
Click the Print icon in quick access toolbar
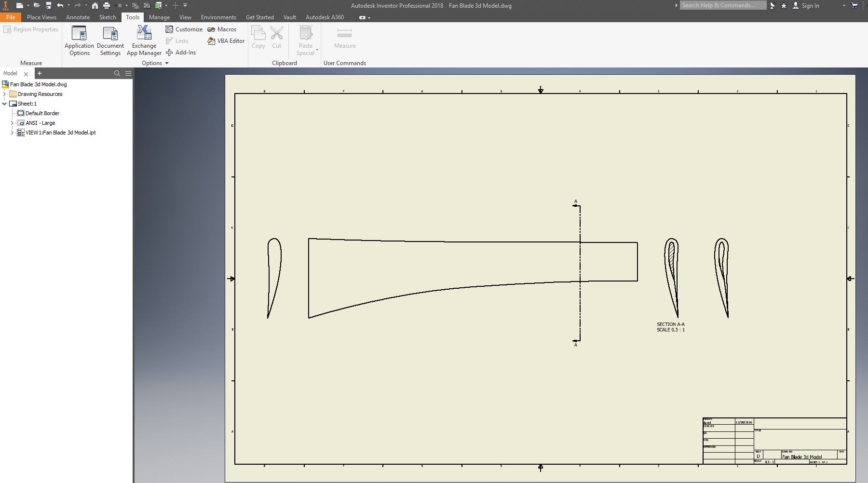106,6
